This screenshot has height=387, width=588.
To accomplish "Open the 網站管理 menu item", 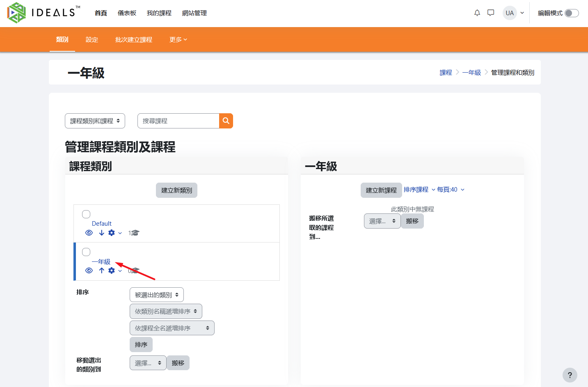I will coord(194,13).
